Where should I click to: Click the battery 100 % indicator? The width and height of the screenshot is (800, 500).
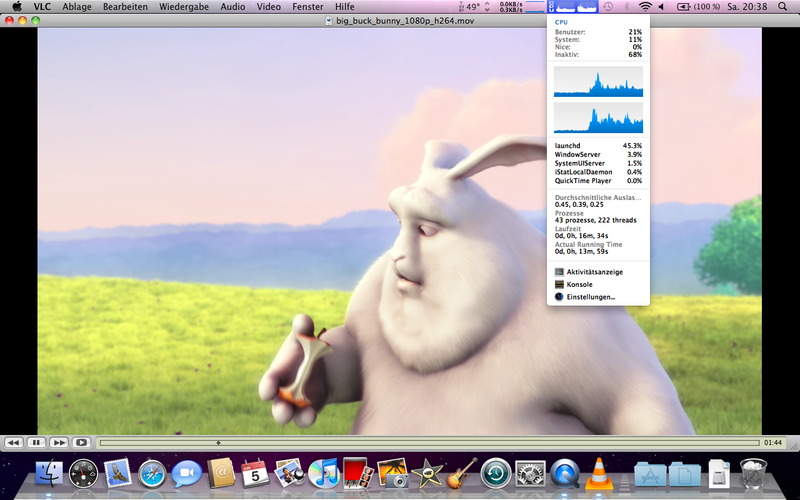698,7
